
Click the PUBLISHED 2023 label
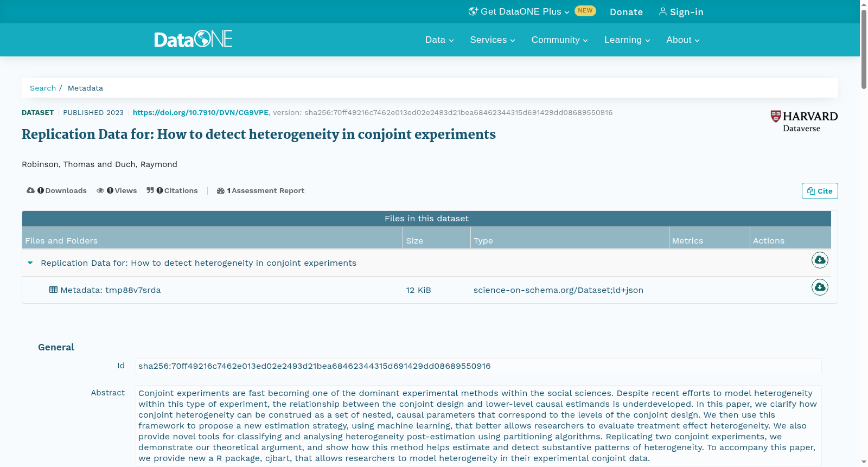93,113
